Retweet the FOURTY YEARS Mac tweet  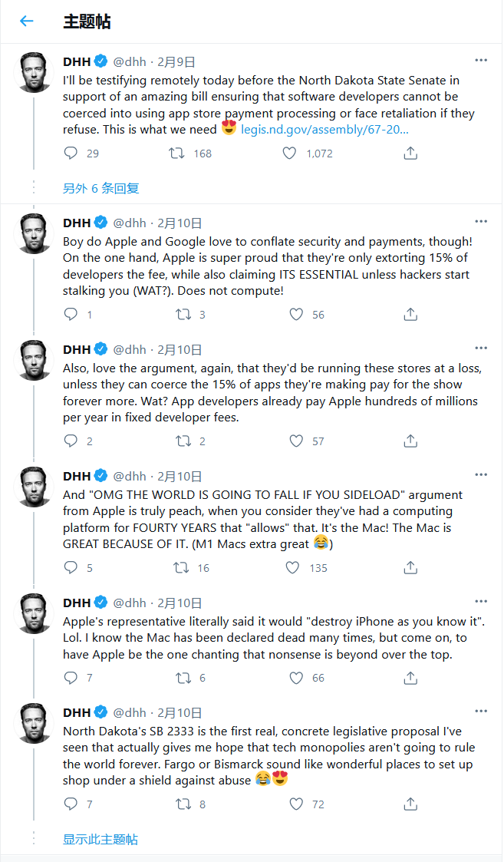point(181,567)
